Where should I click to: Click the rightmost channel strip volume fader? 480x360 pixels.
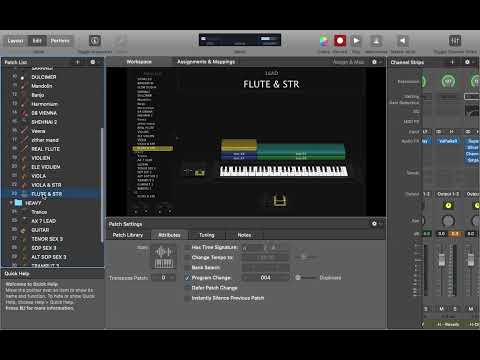tap(471, 260)
